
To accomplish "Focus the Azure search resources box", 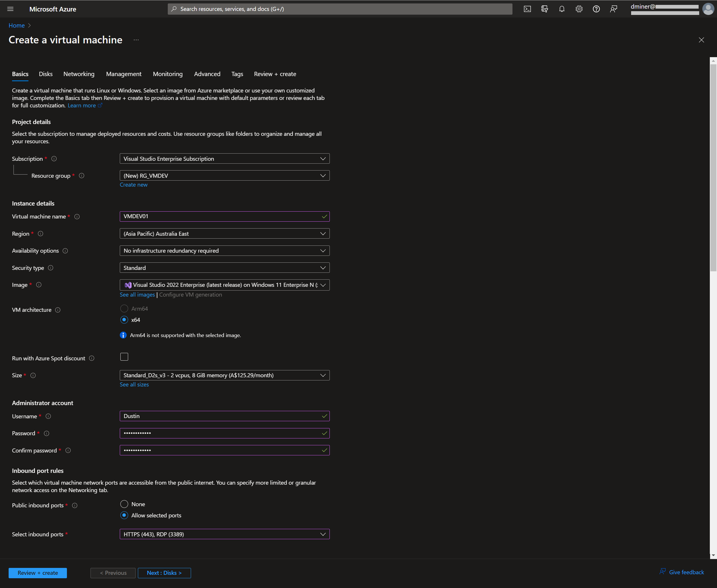I will [x=340, y=9].
